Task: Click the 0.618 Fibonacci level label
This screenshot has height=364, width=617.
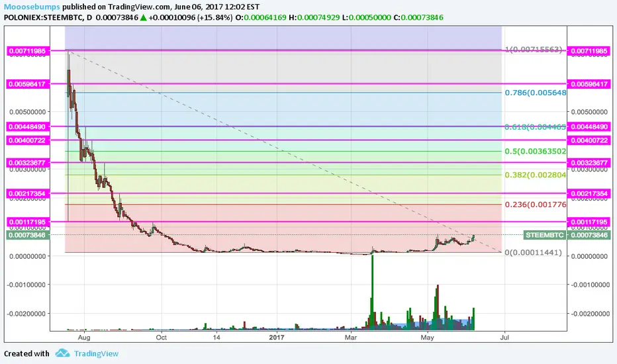Action: click(x=536, y=126)
